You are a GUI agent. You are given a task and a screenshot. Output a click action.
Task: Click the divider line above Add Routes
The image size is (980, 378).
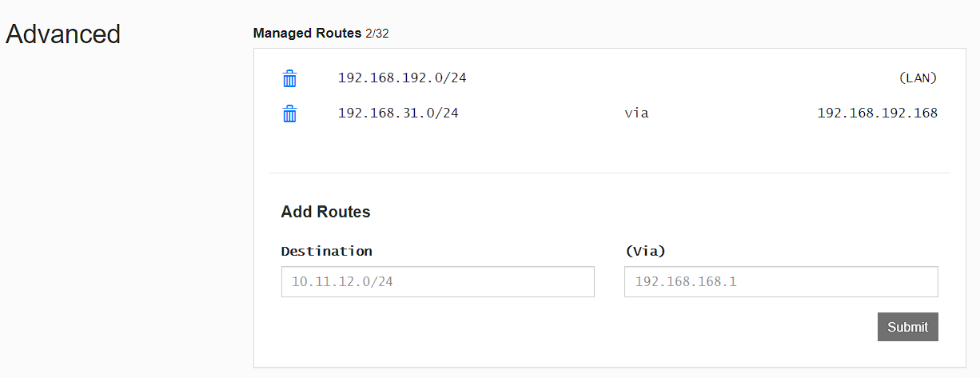tap(609, 173)
